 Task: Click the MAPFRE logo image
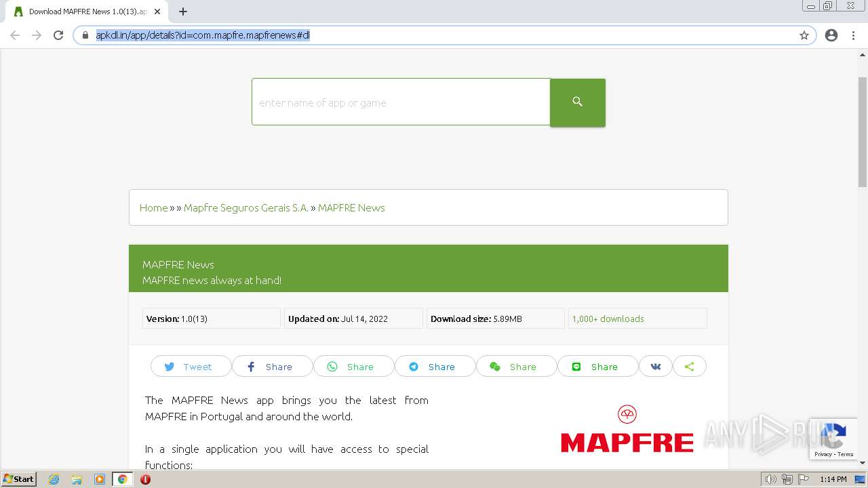[627, 429]
